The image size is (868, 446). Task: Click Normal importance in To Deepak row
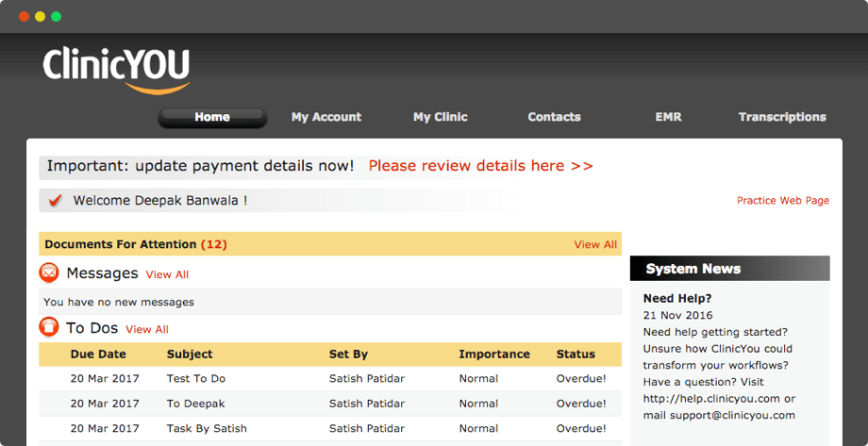(478, 404)
